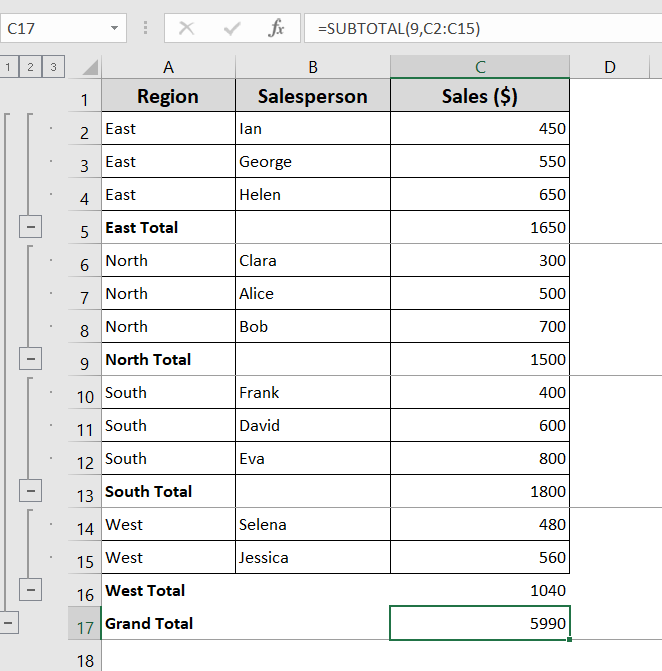Click the South Total label cell
The image size is (662, 671).
(x=169, y=491)
